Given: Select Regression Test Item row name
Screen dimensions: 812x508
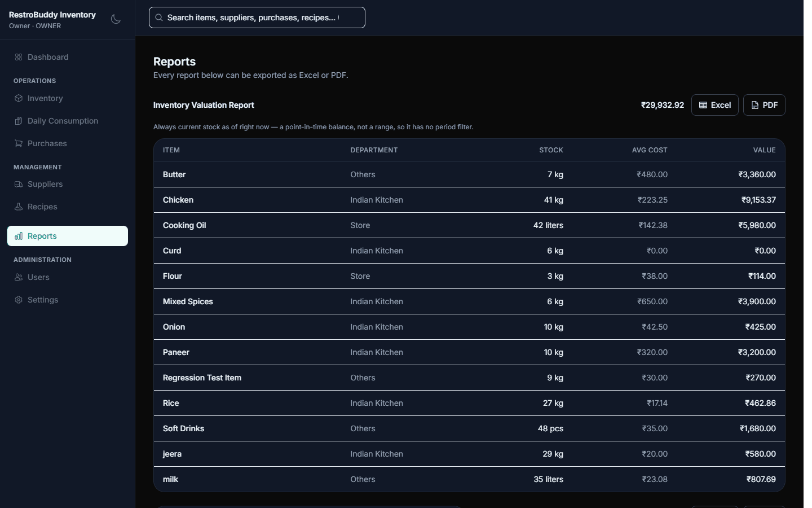Looking at the screenshot, I should point(202,378).
